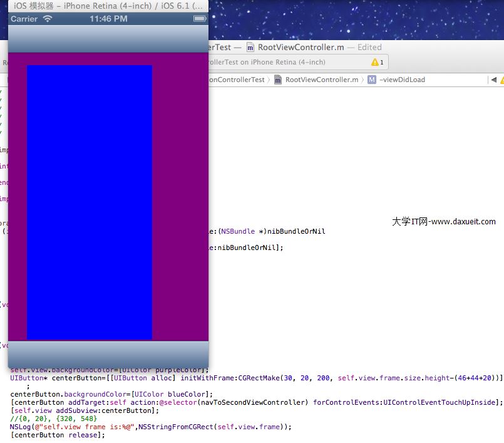Screen dimensions: 504x443
Task: Click the Wi-Fi icon in simulator status bar
Action: (x=48, y=19)
